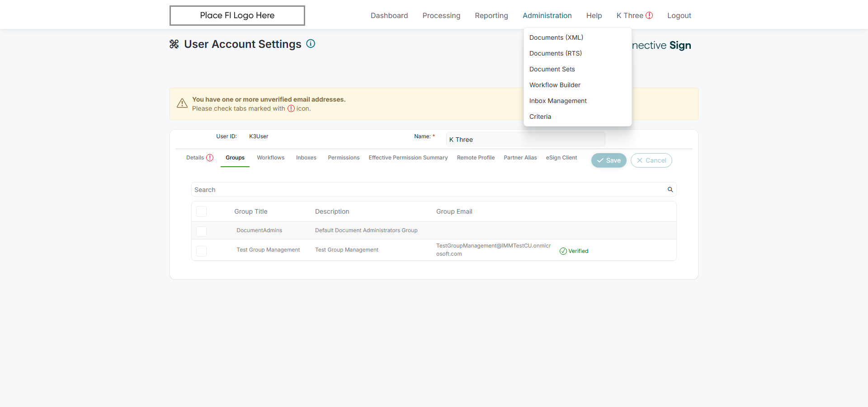Click the Verified checkmark icon
This screenshot has width=868, height=407.
[x=563, y=251]
